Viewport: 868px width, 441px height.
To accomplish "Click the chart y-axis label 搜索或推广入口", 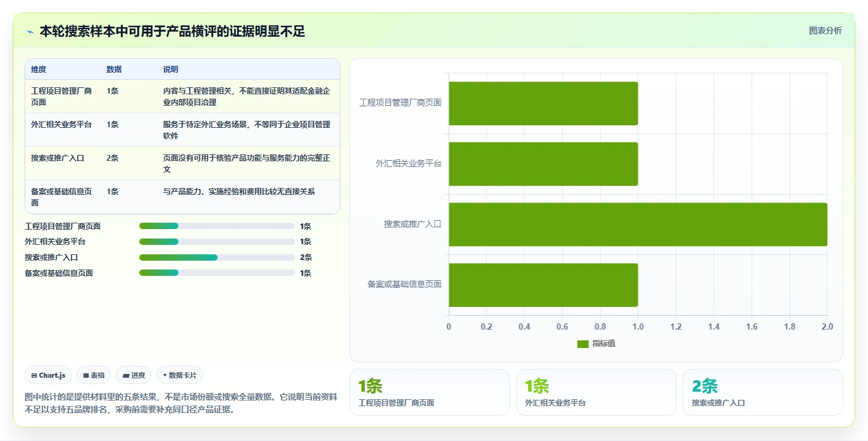I will [412, 225].
